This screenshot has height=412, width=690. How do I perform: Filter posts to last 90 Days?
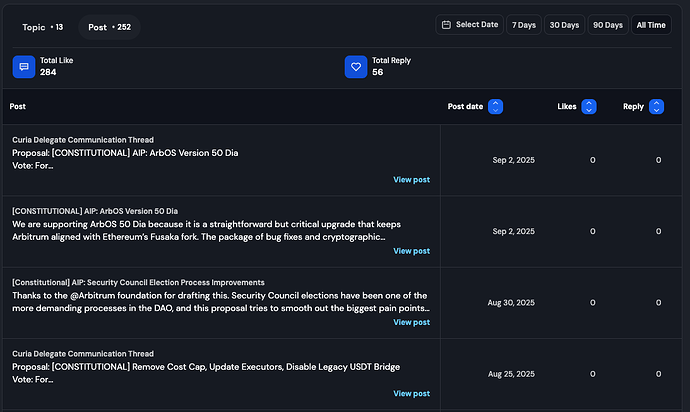coord(607,25)
